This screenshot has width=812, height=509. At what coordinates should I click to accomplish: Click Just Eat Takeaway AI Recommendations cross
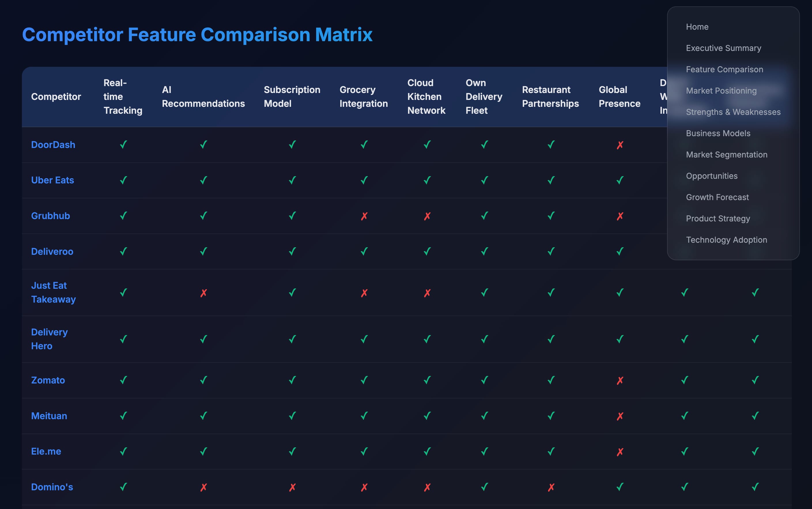coord(203,293)
